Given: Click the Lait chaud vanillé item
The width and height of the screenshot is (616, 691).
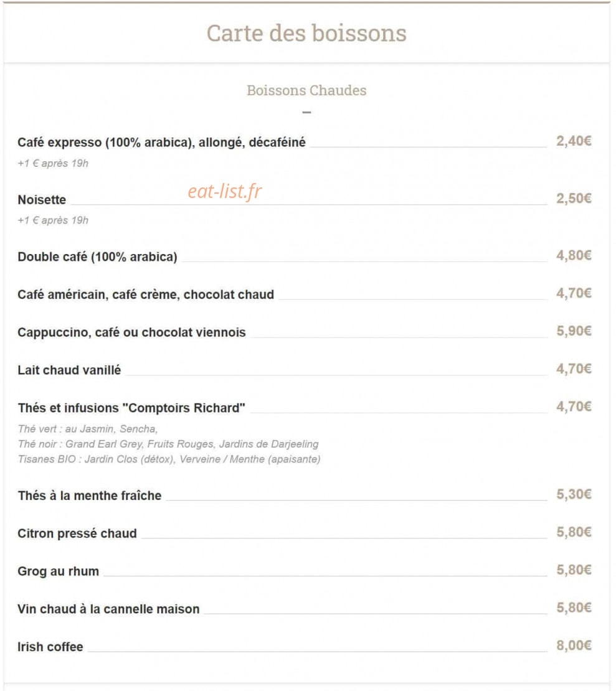Looking at the screenshot, I should pos(69,370).
